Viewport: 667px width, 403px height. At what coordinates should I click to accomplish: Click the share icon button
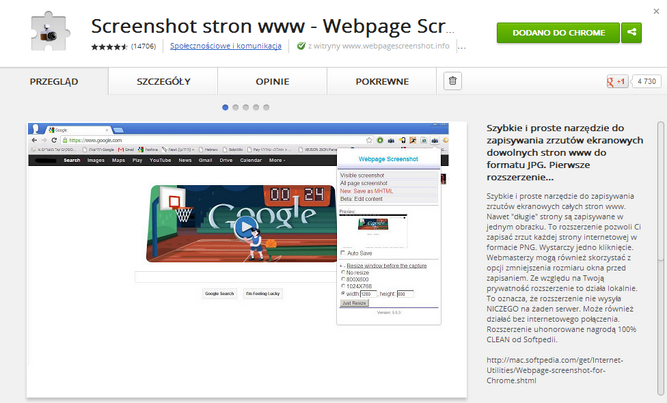click(631, 33)
